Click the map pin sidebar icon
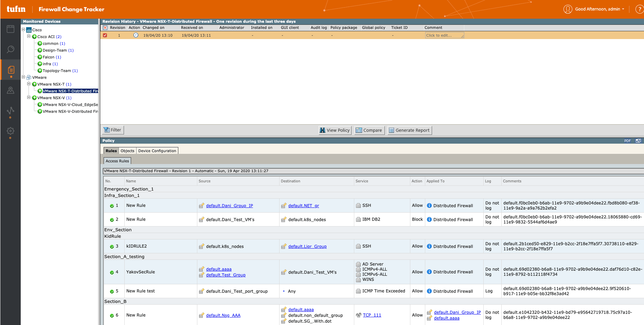644x325 pixels. (x=11, y=90)
